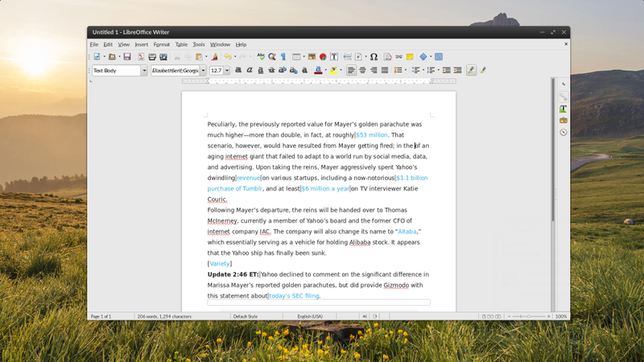
Task: Open Text Body paragraph style dropdown
Action: pyautogui.click(x=144, y=71)
